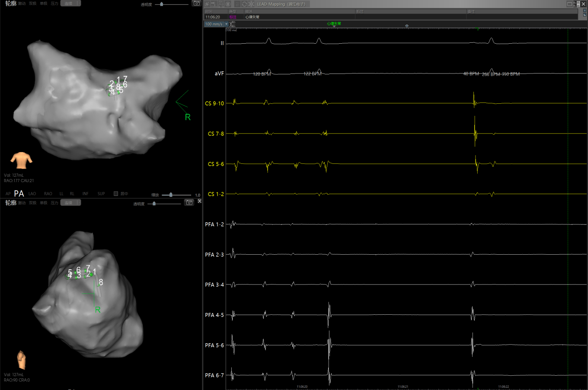The image size is (588, 390).
Task: Click the pause icon in recording toolbar
Action: (x=228, y=4)
